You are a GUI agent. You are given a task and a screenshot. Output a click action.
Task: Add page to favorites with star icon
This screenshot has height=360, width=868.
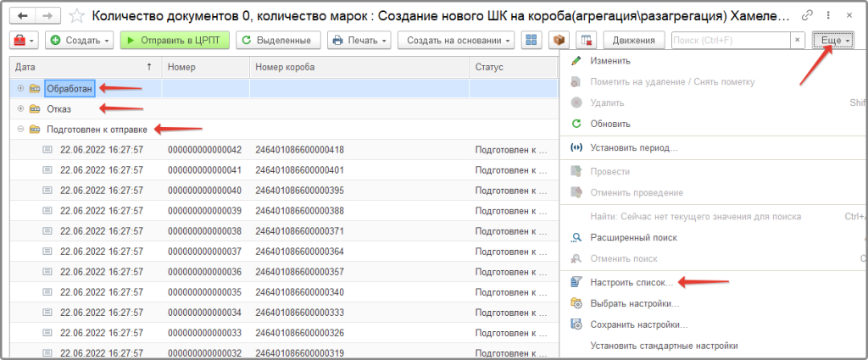[x=77, y=16]
